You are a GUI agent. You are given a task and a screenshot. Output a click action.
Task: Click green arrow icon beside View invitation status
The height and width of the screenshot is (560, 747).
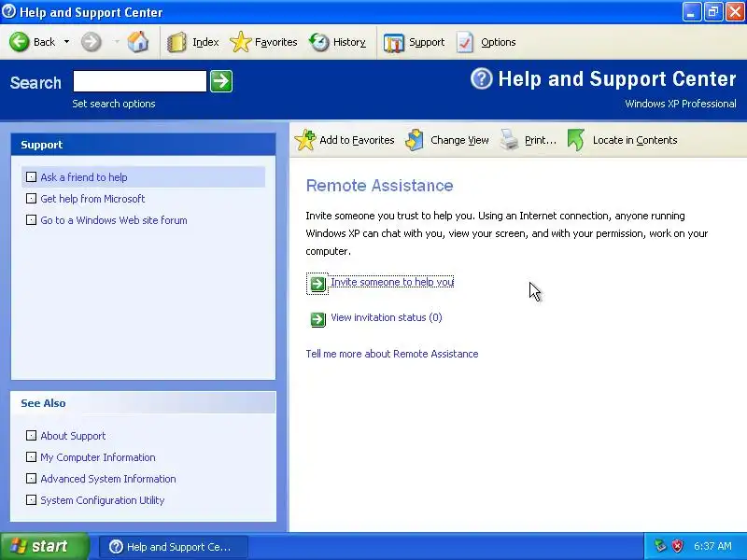[317, 319]
